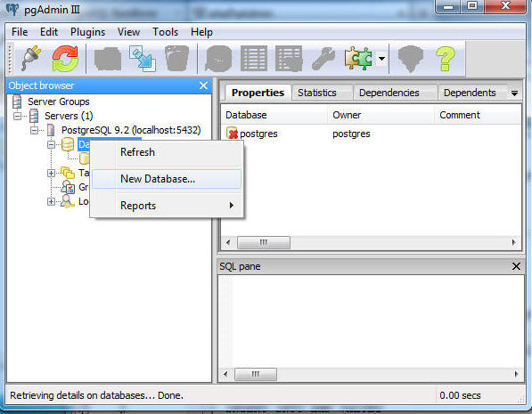Click the grayed Properties toolbar icon
This screenshot has width=532, height=414.
click(x=108, y=60)
